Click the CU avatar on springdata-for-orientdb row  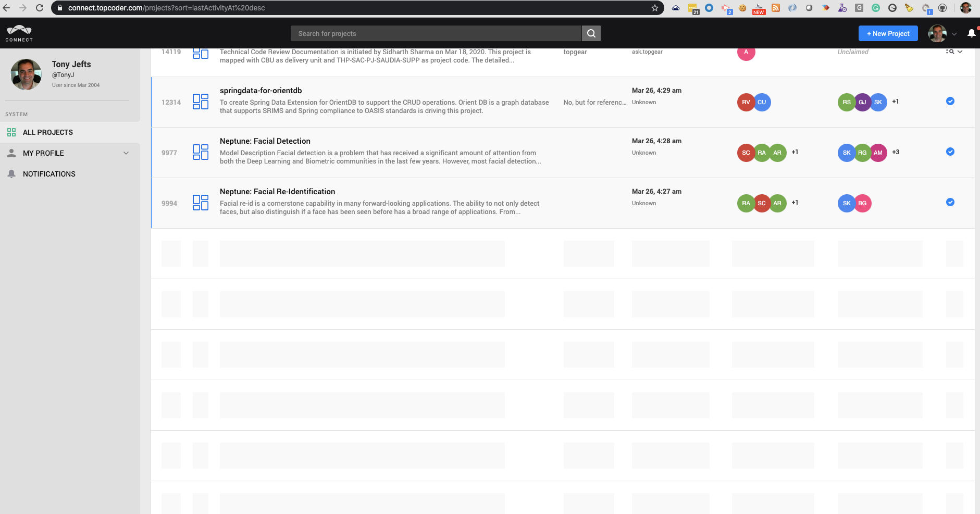(762, 102)
